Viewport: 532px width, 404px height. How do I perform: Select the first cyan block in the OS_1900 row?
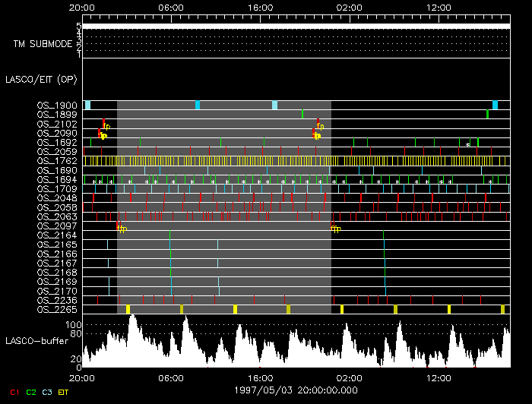(87, 105)
